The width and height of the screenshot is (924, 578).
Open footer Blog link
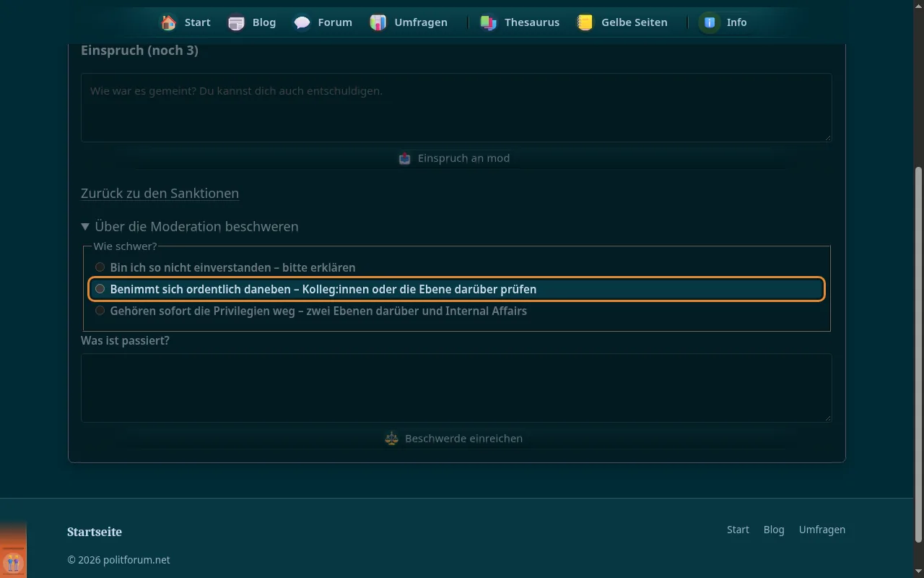pos(774,530)
